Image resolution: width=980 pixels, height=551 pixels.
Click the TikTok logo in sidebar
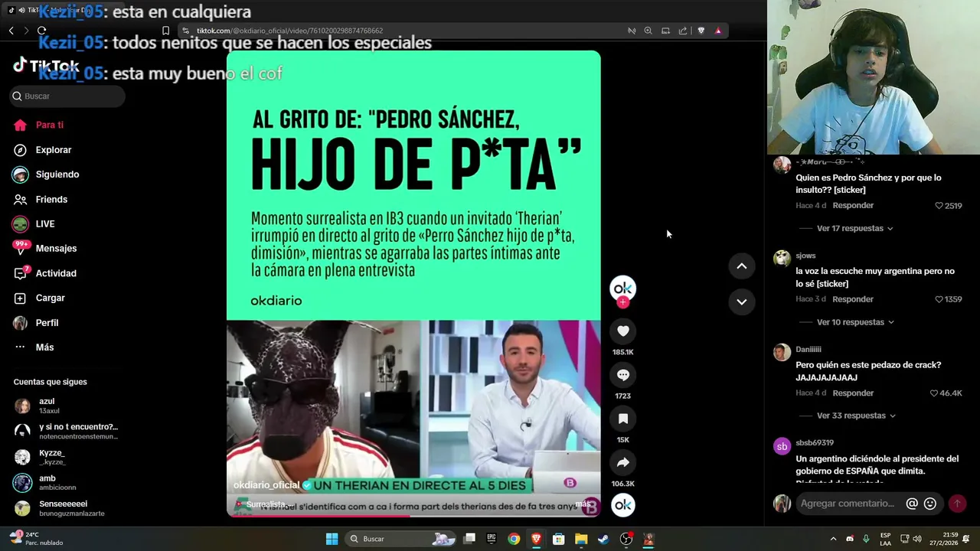[x=46, y=65]
